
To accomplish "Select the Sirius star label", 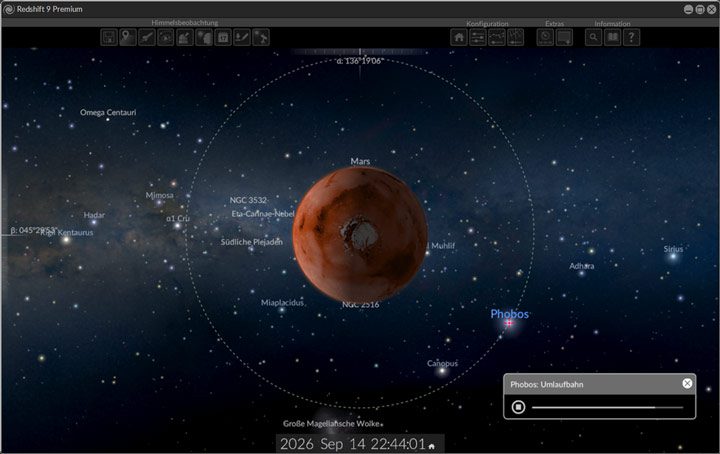I will coord(673,249).
